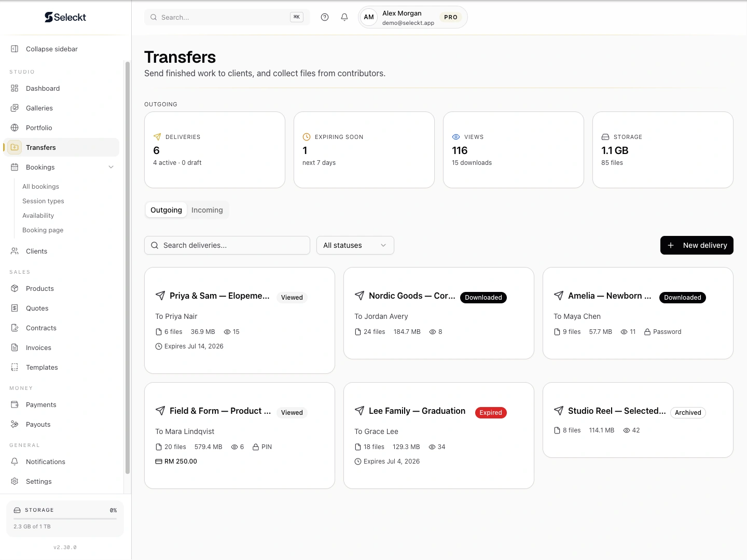This screenshot has width=747, height=560.
Task: Open Notifications in the sidebar
Action: [x=61, y=461]
